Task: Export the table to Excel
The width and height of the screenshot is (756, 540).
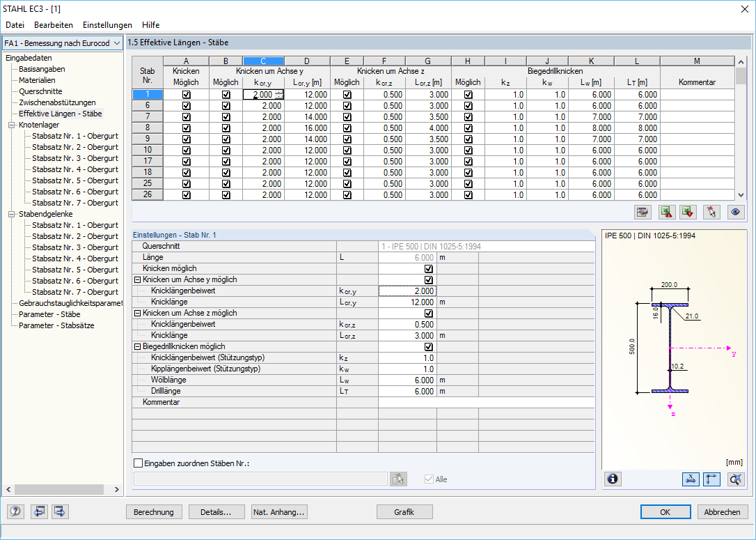Action: (667, 212)
